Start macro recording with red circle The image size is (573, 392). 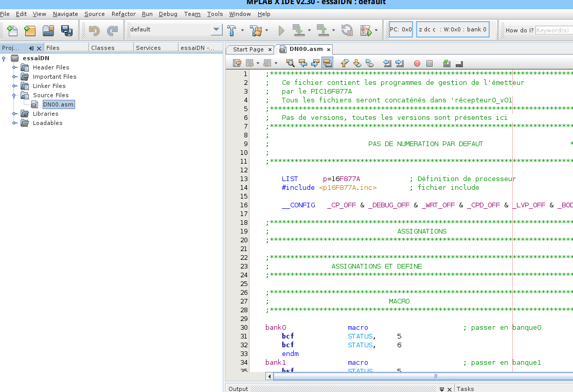coord(417,63)
